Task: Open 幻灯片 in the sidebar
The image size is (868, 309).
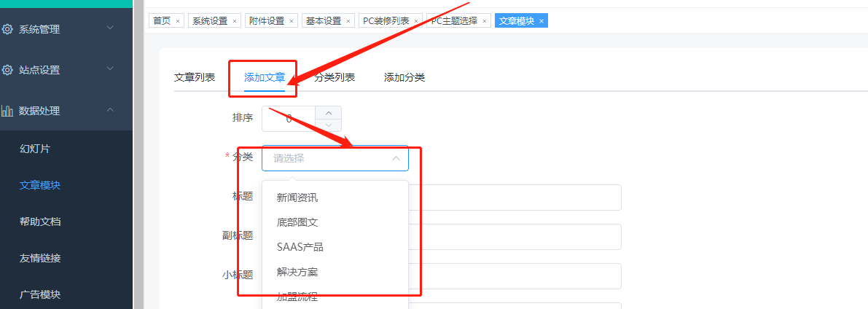Action: click(x=35, y=149)
